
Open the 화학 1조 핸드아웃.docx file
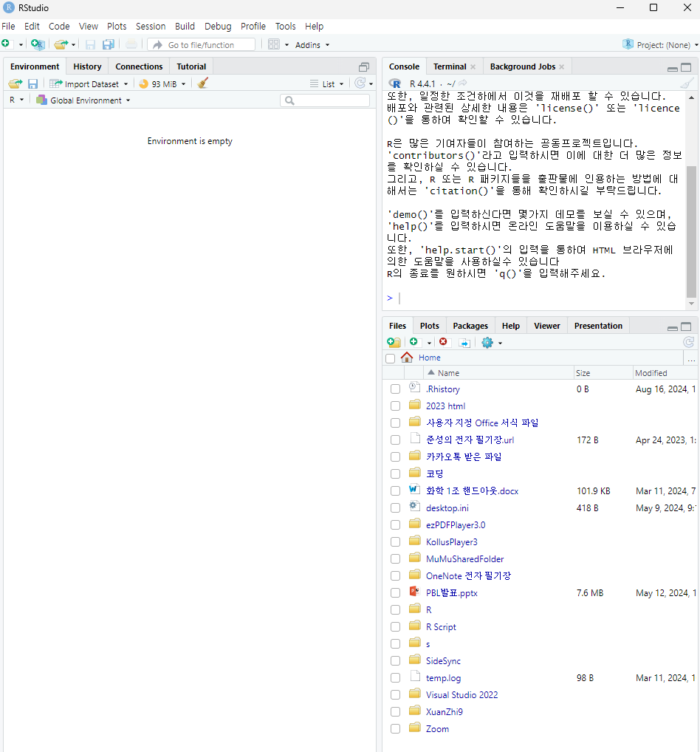pyautogui.click(x=473, y=491)
